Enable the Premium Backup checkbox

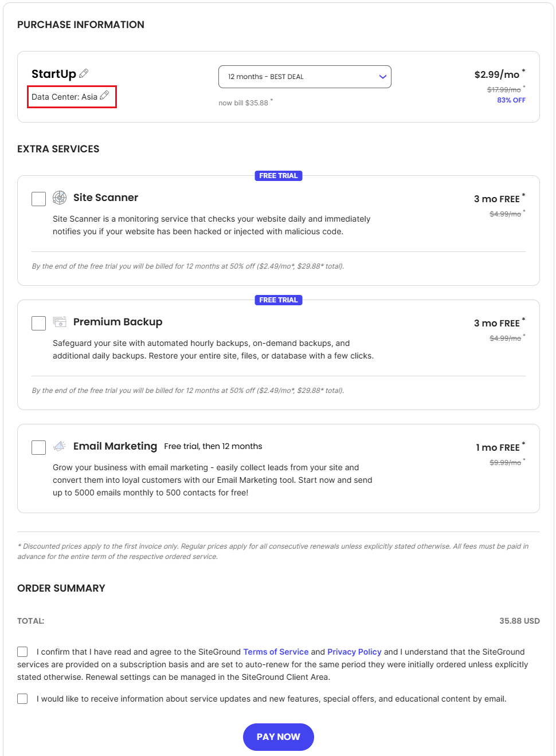[x=38, y=323]
